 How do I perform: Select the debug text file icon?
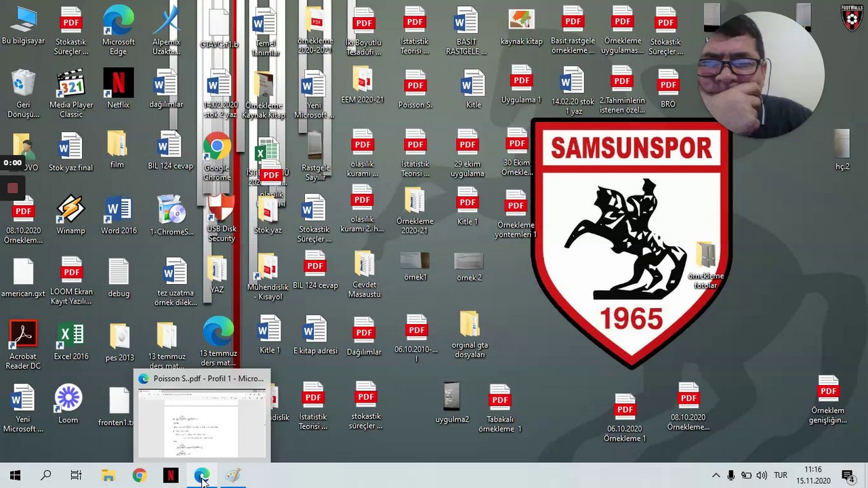(x=119, y=278)
